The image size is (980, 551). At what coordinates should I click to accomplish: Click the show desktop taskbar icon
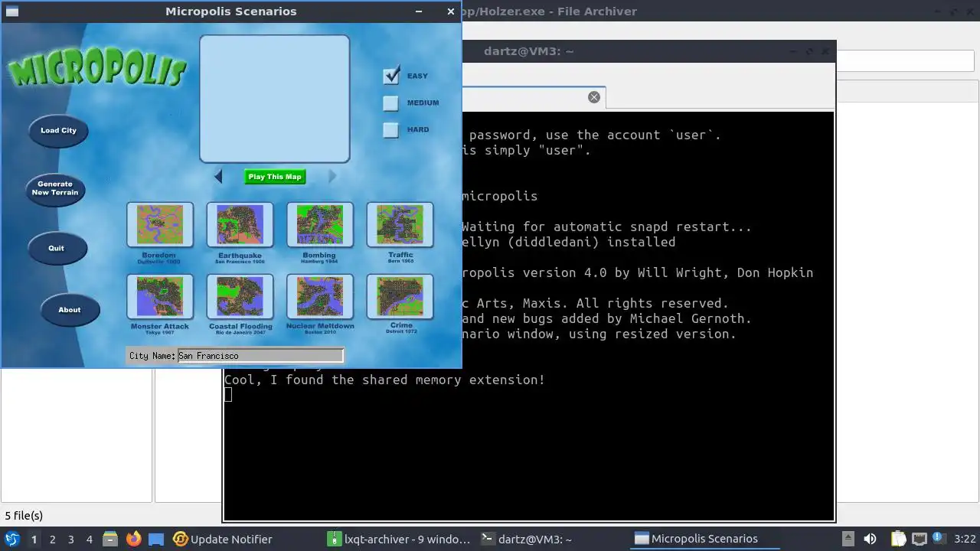pyautogui.click(x=156, y=539)
